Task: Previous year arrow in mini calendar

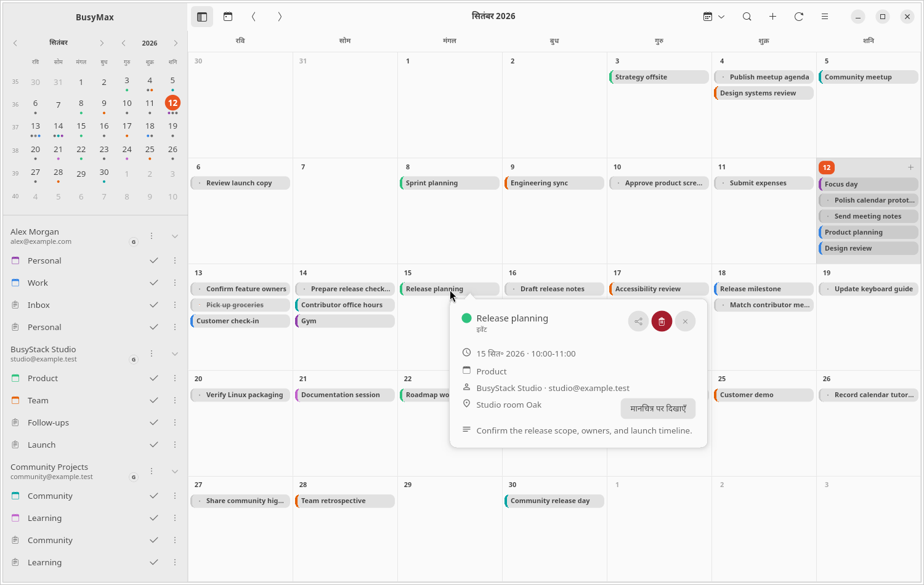Action: 124,43
